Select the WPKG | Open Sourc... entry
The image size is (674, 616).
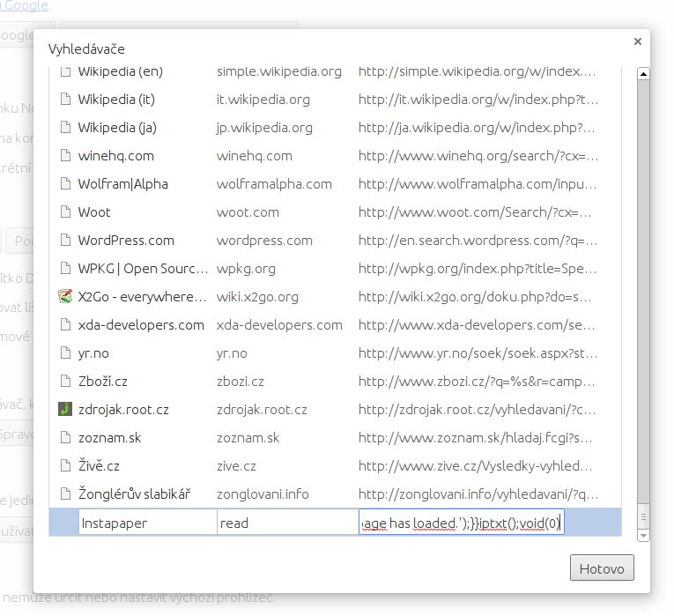(x=143, y=269)
